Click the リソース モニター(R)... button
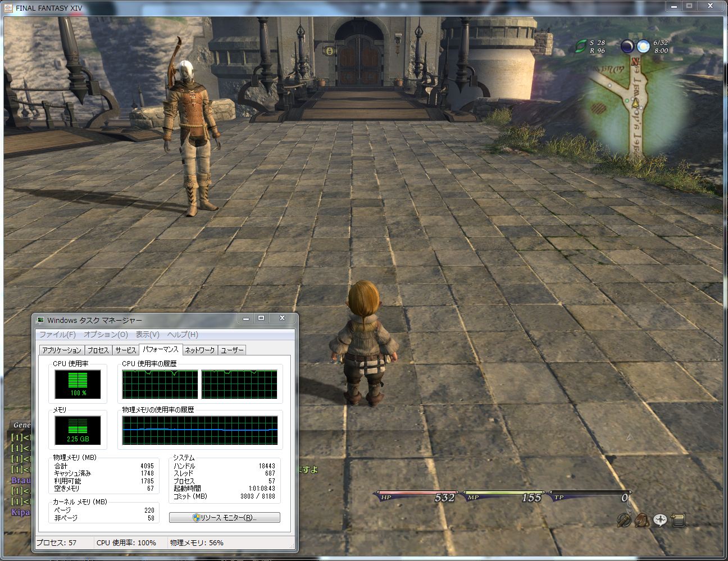728x561 pixels. 225,518
